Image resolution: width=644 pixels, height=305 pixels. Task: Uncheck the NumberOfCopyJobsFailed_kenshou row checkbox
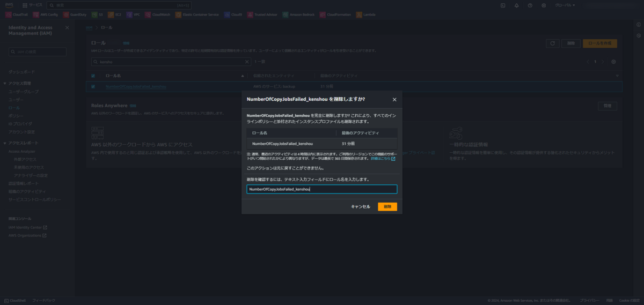tap(93, 86)
